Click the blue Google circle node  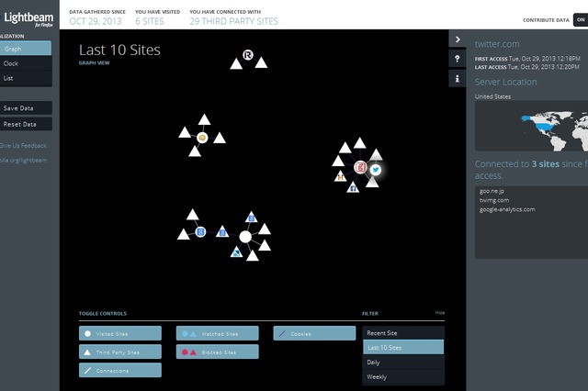[x=200, y=232]
